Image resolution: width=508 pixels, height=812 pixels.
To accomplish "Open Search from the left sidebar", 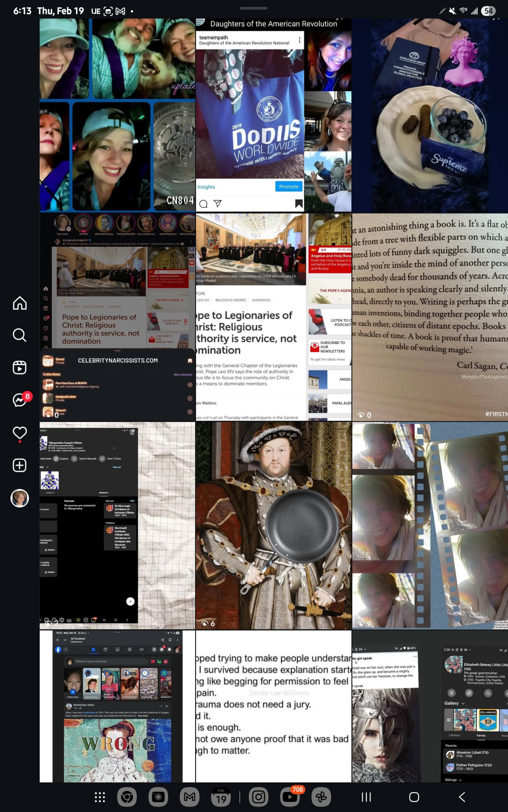I will pyautogui.click(x=19, y=335).
